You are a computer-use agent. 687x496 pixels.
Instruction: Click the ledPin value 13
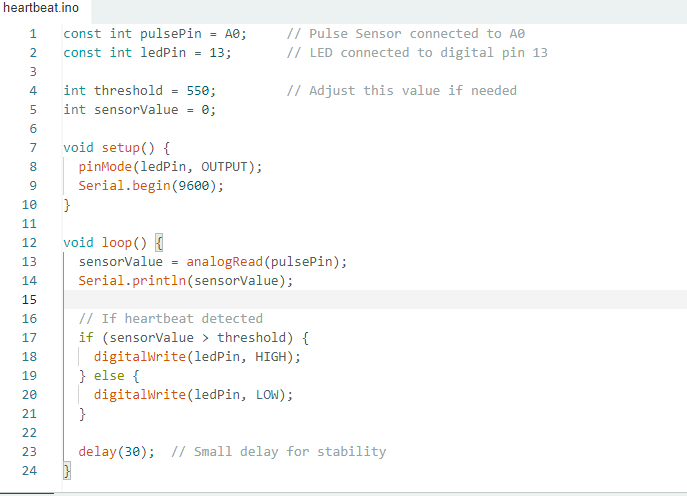(220, 53)
